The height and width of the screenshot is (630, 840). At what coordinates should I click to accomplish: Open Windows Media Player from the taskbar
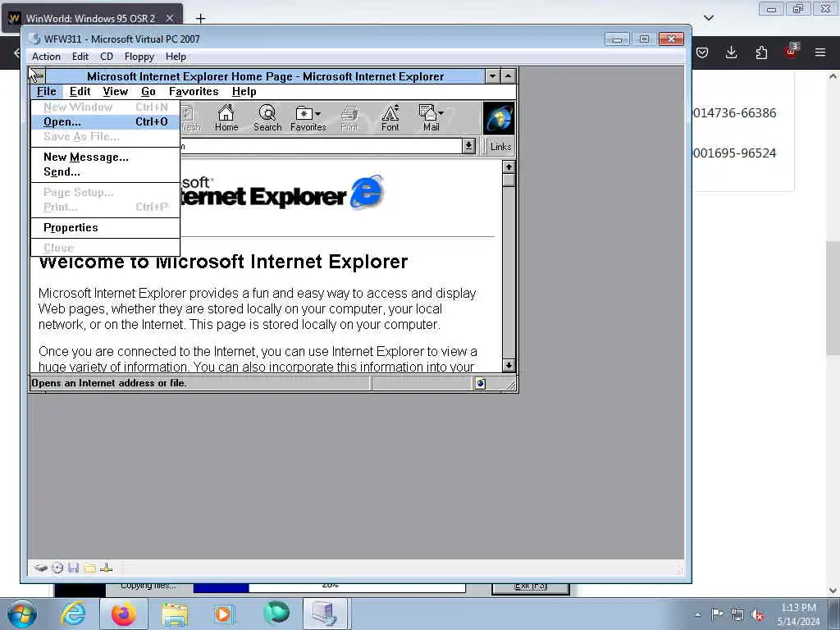coord(224,614)
